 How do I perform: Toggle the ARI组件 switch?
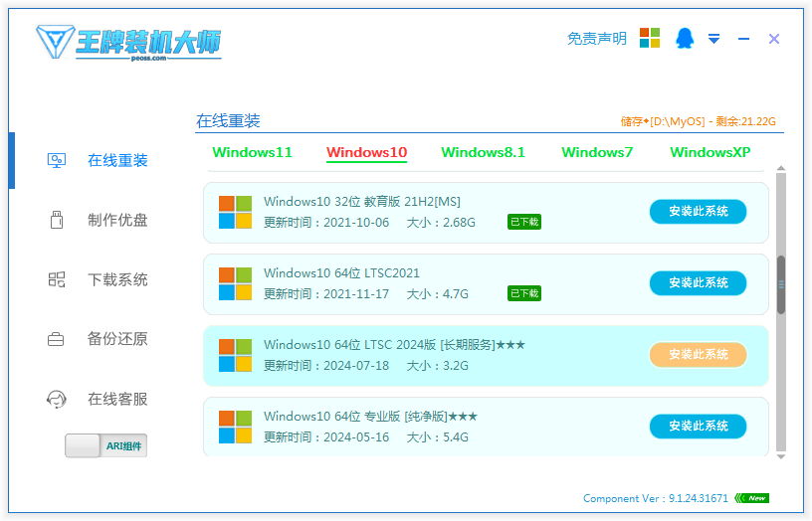click(x=105, y=445)
